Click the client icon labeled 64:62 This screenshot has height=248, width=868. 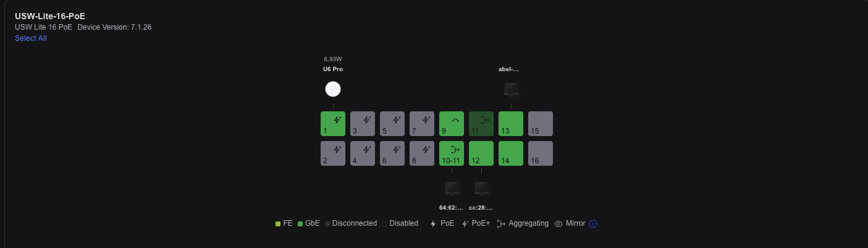coord(452,188)
